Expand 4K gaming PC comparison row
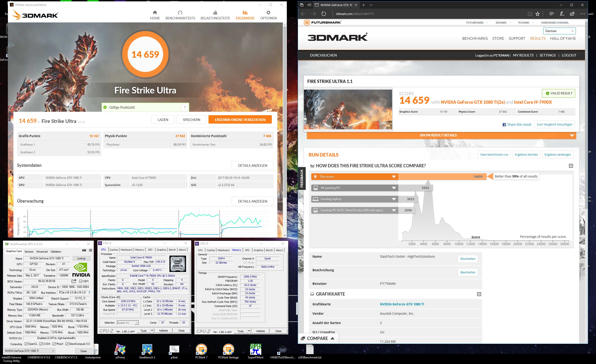This screenshot has width=596, height=364. coord(394,188)
